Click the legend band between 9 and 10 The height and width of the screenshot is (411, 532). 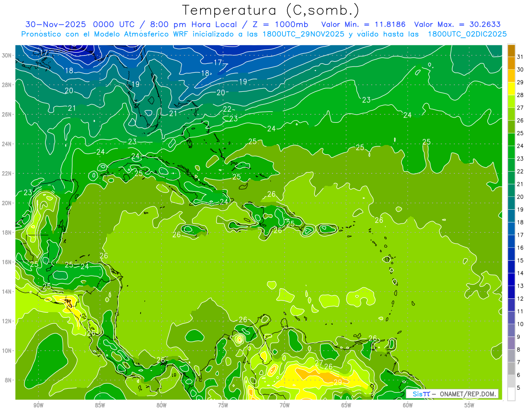point(511,330)
